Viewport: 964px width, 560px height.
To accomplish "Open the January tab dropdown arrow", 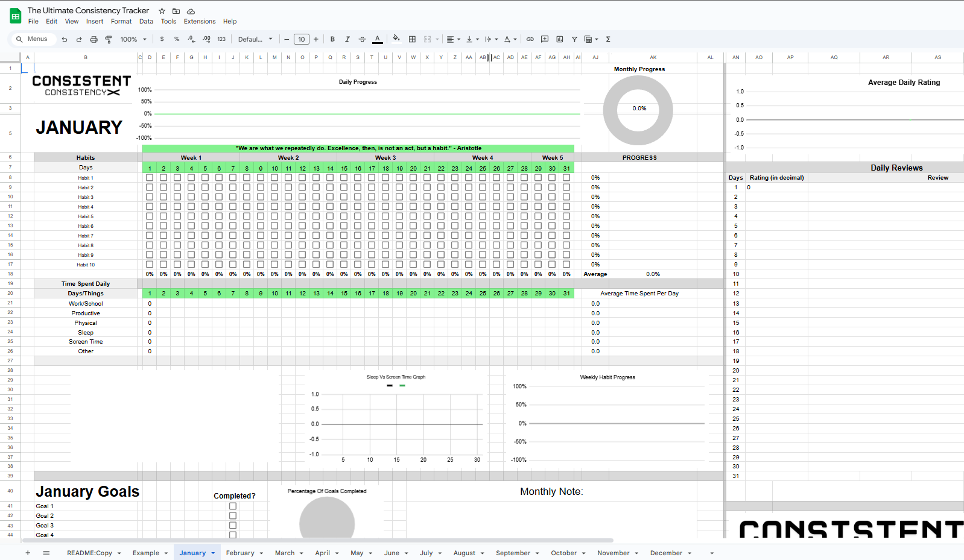I will pyautogui.click(x=213, y=553).
